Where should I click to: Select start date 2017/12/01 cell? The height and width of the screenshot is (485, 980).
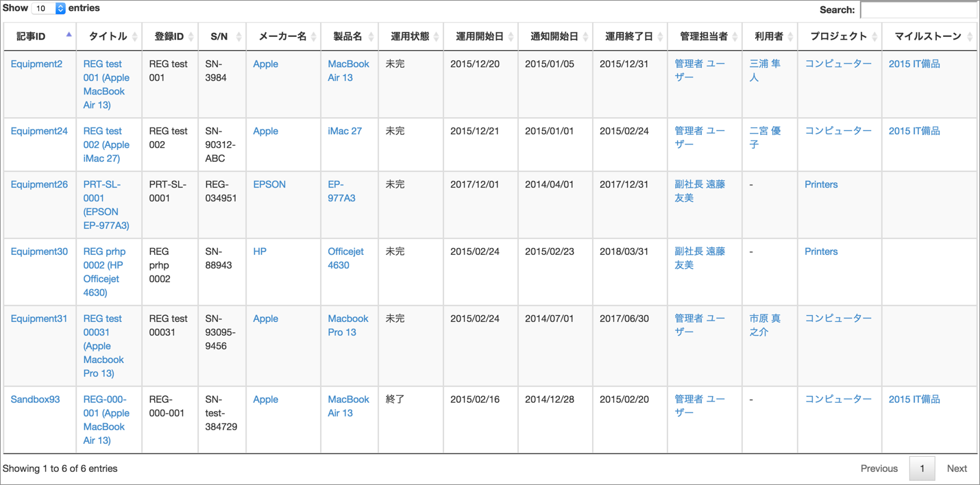(x=481, y=205)
